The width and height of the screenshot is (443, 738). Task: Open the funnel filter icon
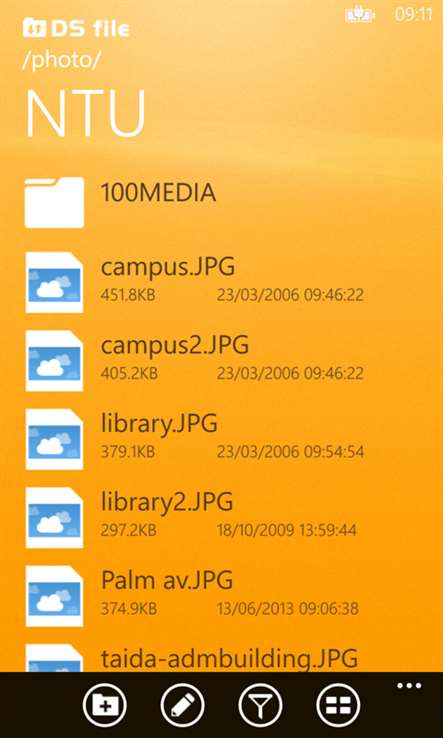coord(260,706)
